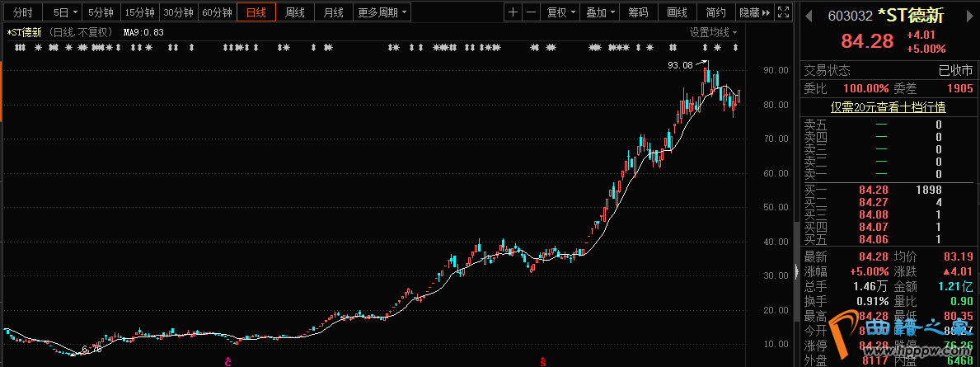The image size is (980, 367).
Task: Select the 60分钟 period tab
Action: tap(217, 12)
